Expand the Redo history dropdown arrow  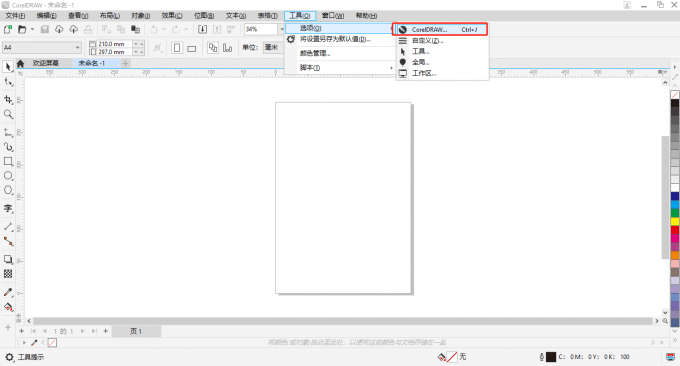click(186, 29)
